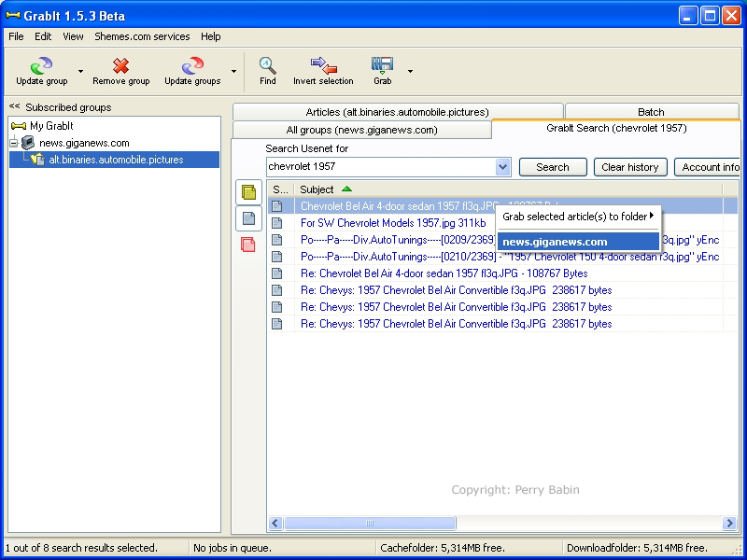
Task: Click the red stacked pages side icon
Action: tap(248, 245)
